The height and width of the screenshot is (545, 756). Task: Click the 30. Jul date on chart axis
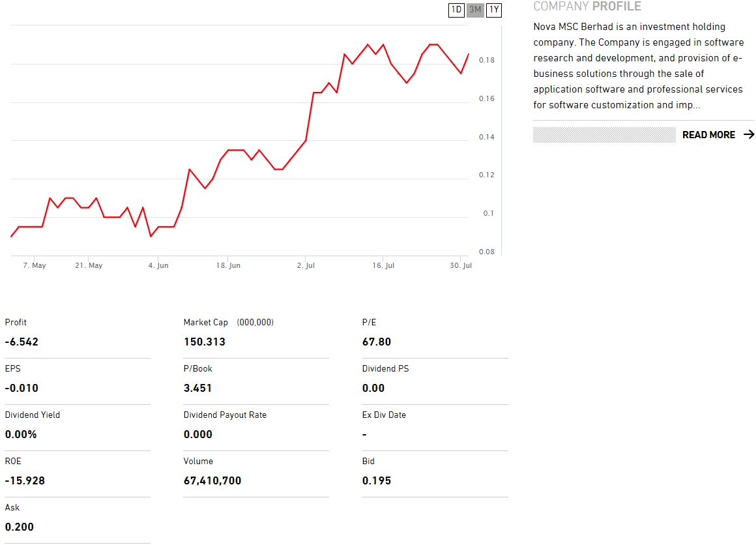461,266
